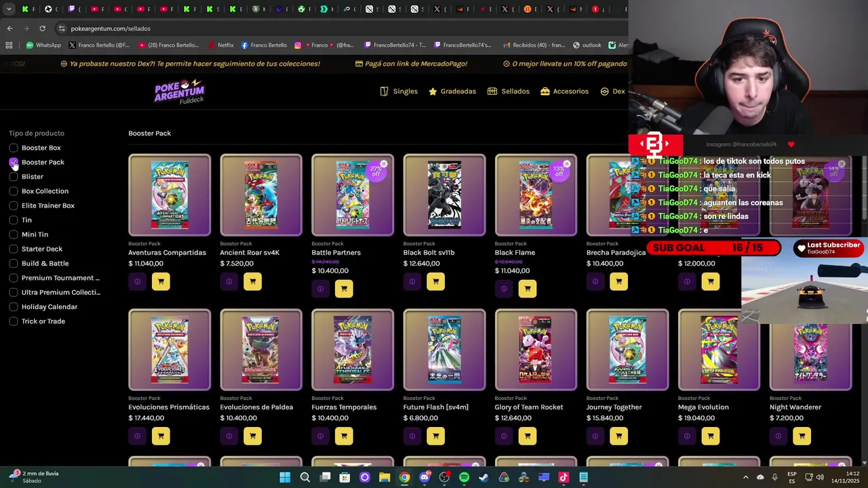
Task: Open Netflix bookmark
Action: (220, 45)
